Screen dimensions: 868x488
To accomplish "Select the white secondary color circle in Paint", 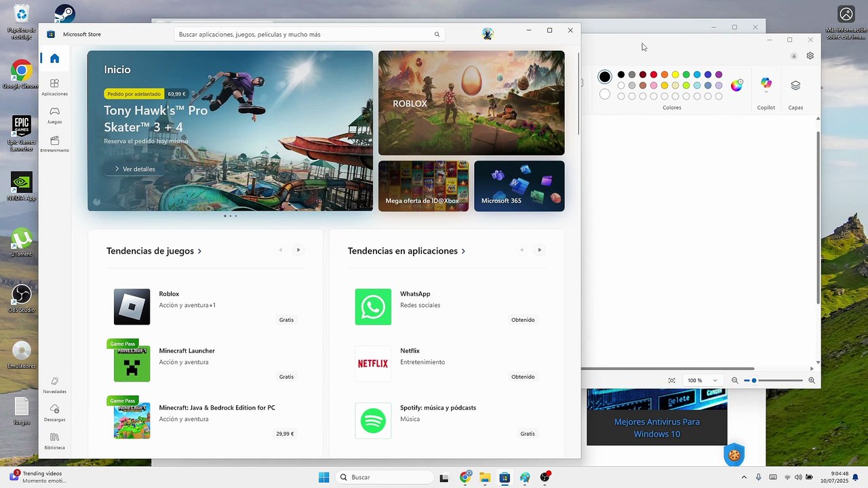I will [605, 94].
